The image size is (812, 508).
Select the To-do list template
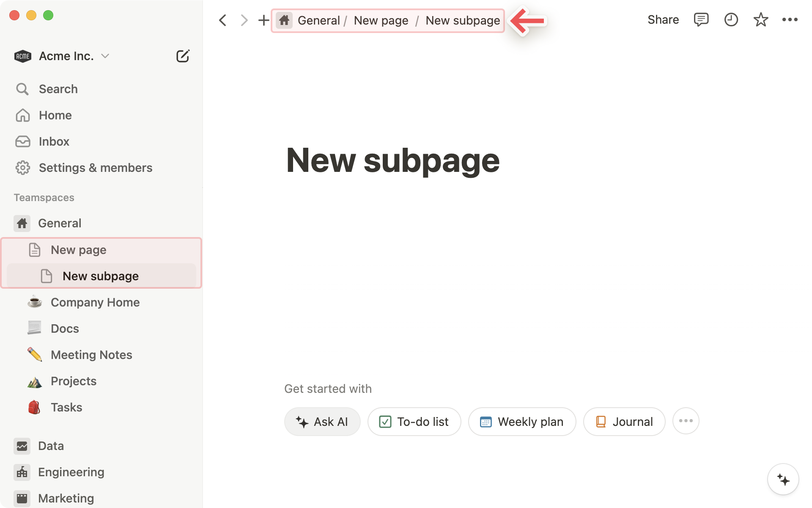[x=413, y=421]
